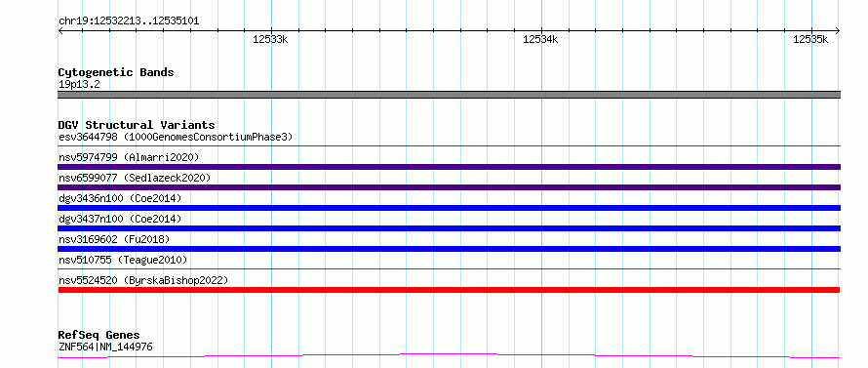
Task: Click the magenta ZNF564 gene line
Action: coord(449,356)
